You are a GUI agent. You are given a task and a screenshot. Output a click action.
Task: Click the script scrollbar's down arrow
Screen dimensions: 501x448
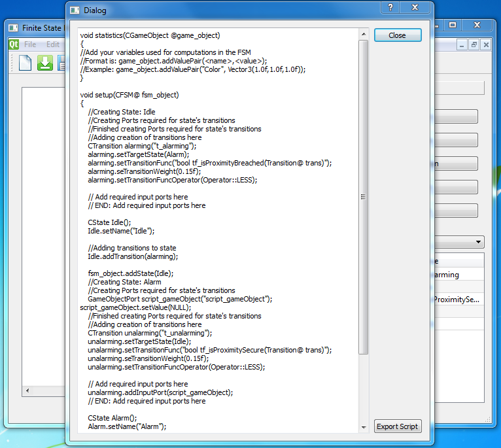363,427
